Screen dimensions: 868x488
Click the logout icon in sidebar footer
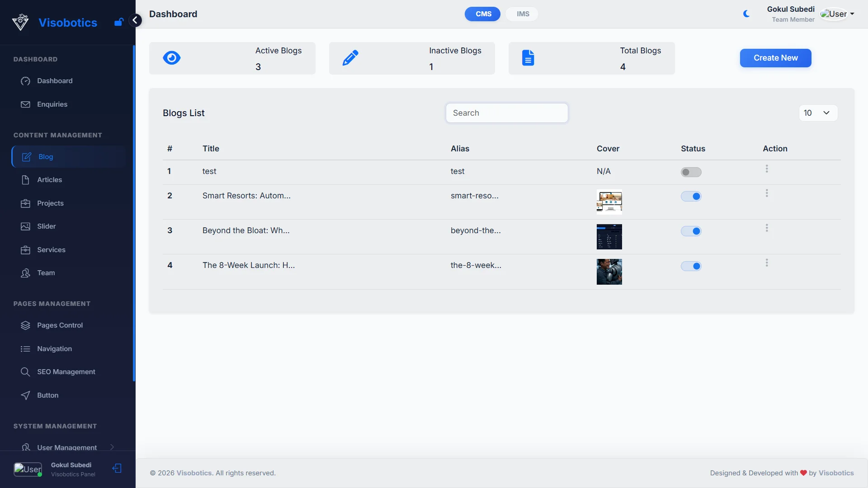[x=117, y=469]
